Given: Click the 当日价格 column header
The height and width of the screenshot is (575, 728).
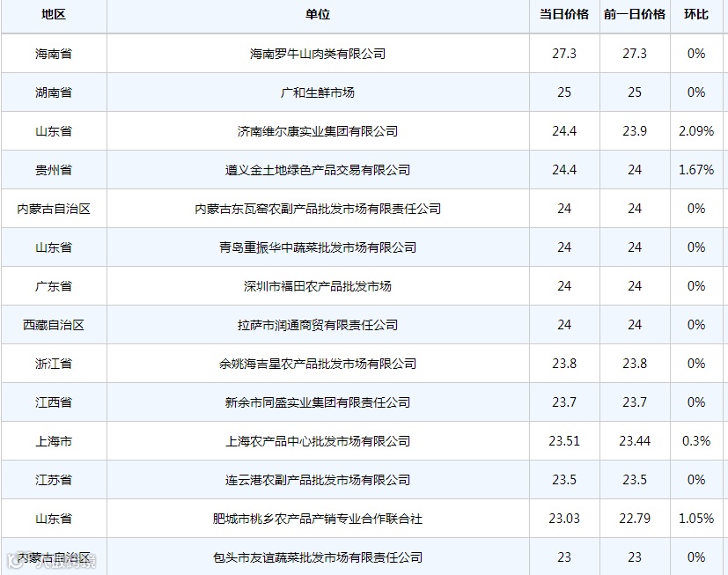Looking at the screenshot, I should coord(564,14).
